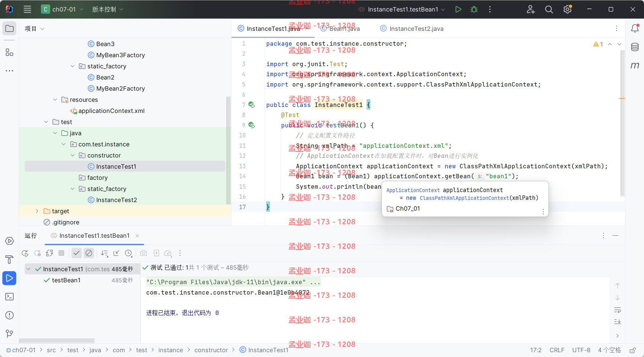Switch to InstanceTest2.java tab
Viewport: 644px width, 357px height.
[412, 29]
